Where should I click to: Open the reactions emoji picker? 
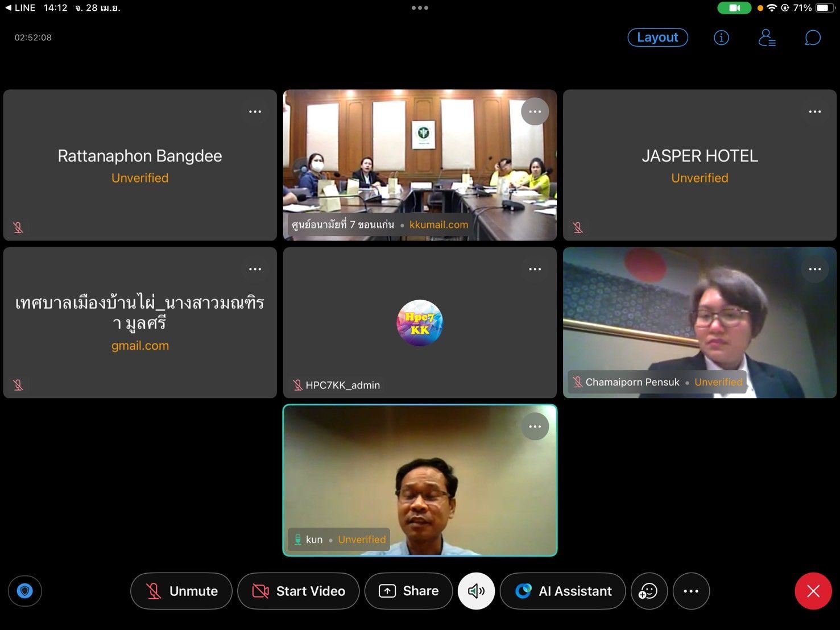[649, 591]
